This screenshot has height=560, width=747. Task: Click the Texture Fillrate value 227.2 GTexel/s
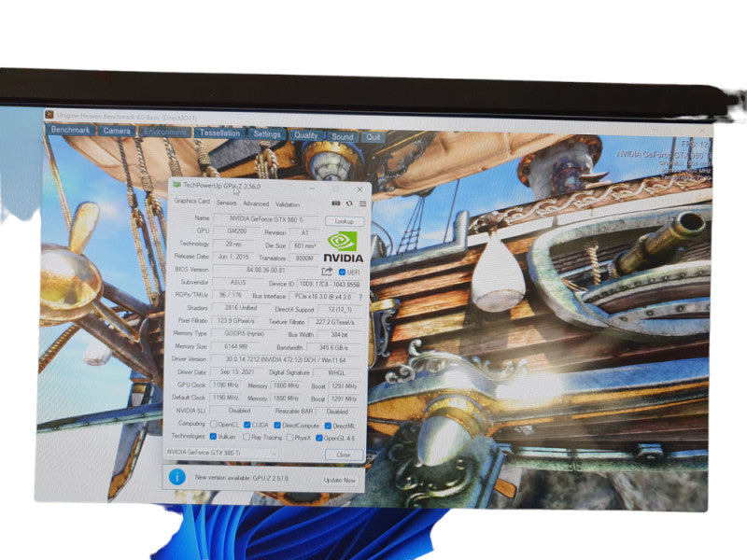pos(334,322)
